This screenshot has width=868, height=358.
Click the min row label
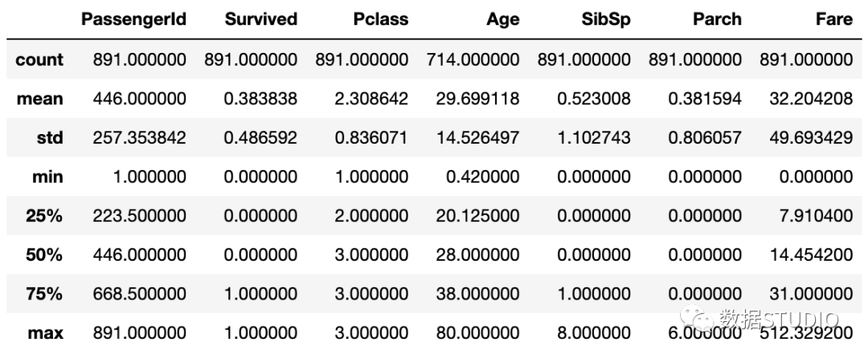pos(47,177)
